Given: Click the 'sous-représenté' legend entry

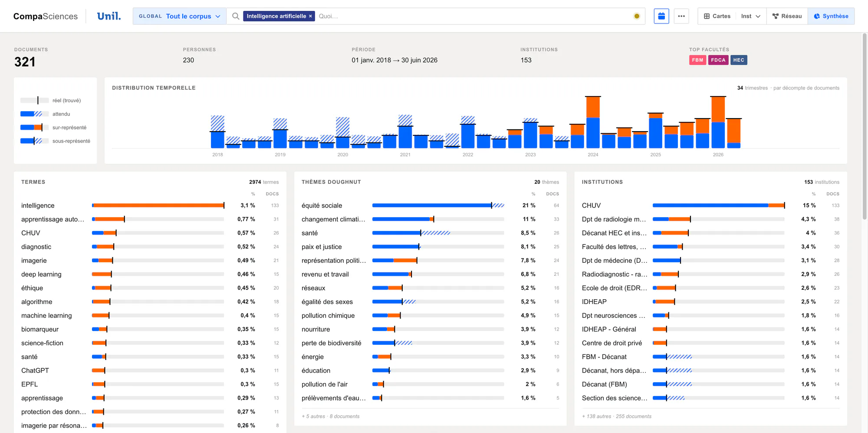Looking at the screenshot, I should [x=56, y=141].
